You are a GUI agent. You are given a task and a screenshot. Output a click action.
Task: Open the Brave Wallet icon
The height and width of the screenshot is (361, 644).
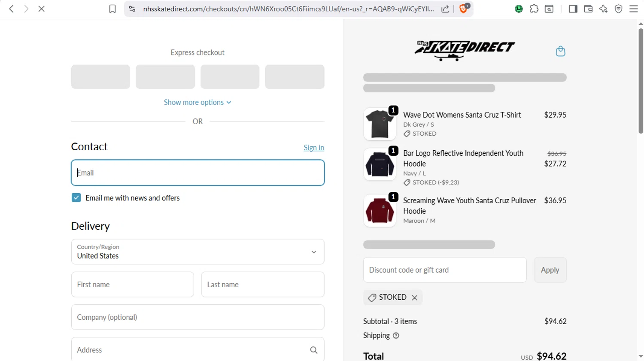pyautogui.click(x=588, y=9)
